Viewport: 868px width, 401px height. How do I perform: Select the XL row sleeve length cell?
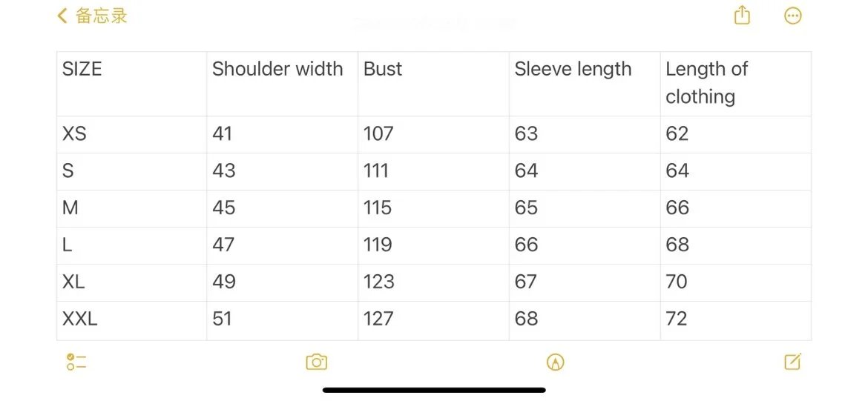[x=585, y=282]
